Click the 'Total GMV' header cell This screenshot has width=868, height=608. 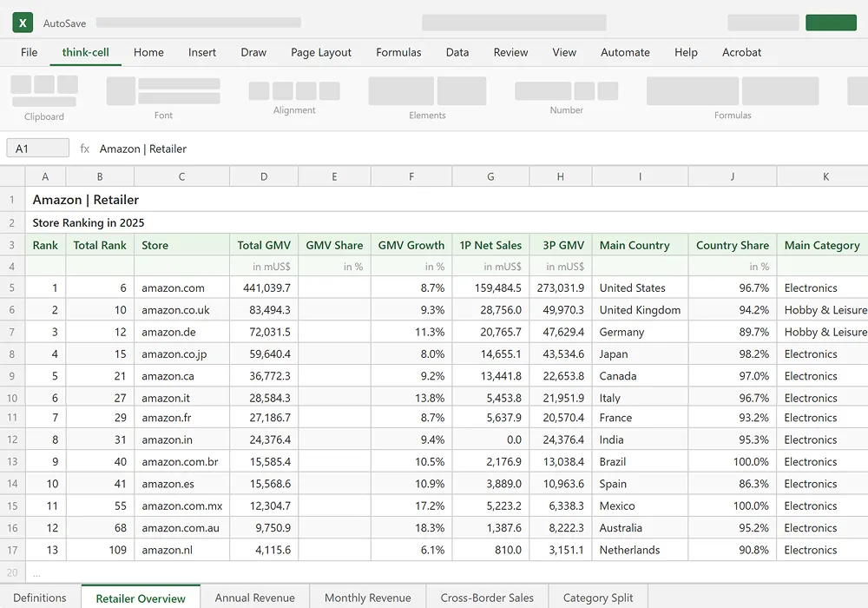[x=264, y=245]
